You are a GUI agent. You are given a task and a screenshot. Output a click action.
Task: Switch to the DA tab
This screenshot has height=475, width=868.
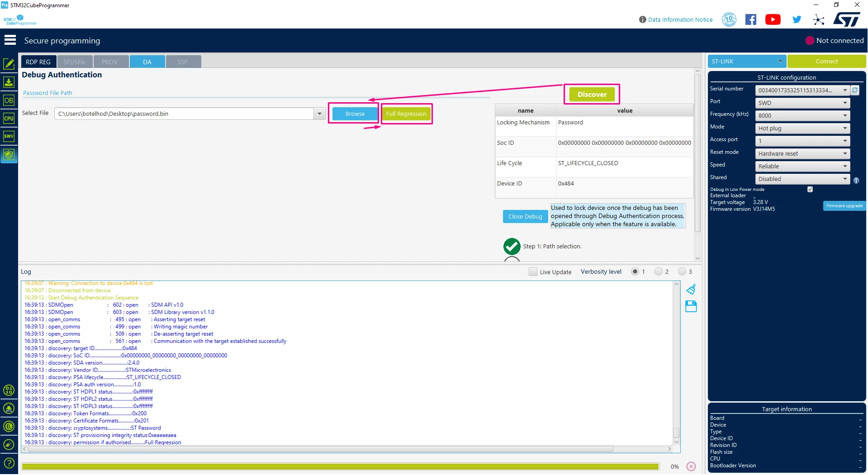click(x=147, y=62)
